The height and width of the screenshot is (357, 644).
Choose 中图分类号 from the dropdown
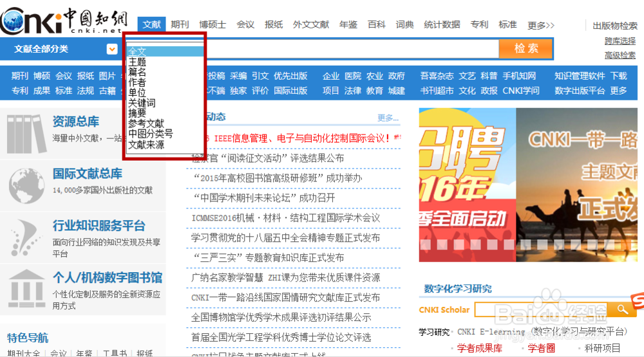(x=151, y=134)
